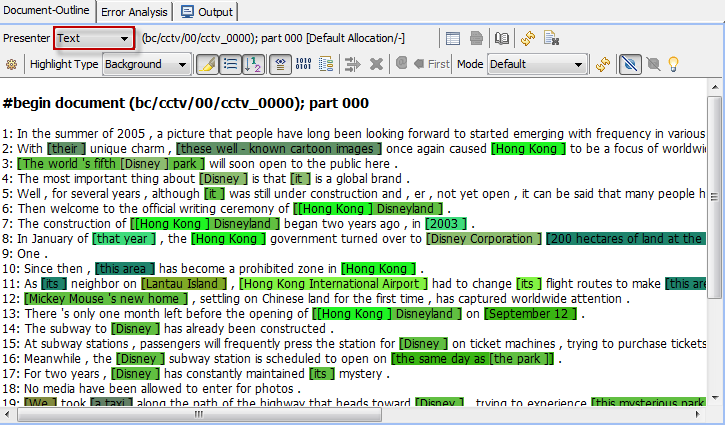The width and height of the screenshot is (725, 425).
Task: Click the vertical scrollbar up arrow
Action: click(x=715, y=87)
